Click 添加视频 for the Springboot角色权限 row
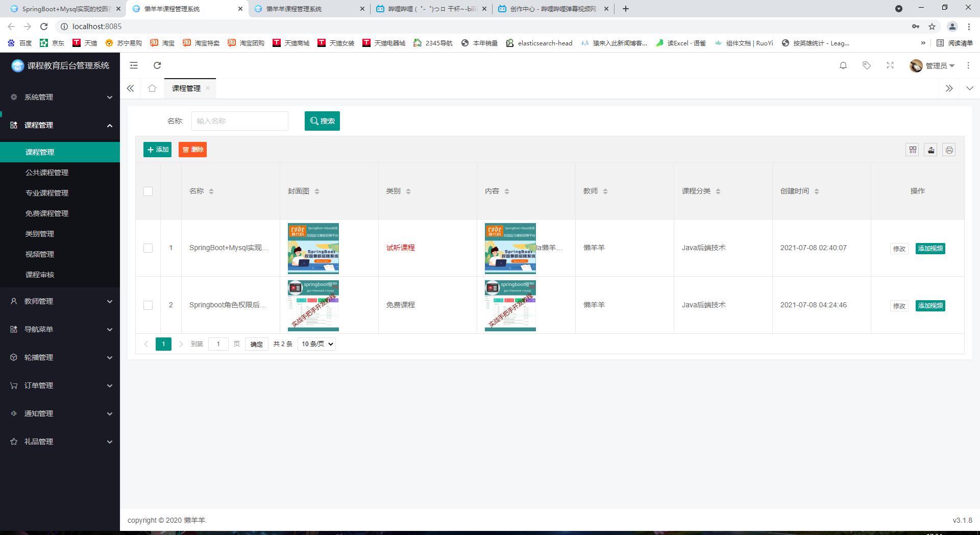The width and height of the screenshot is (980, 535). (930, 306)
